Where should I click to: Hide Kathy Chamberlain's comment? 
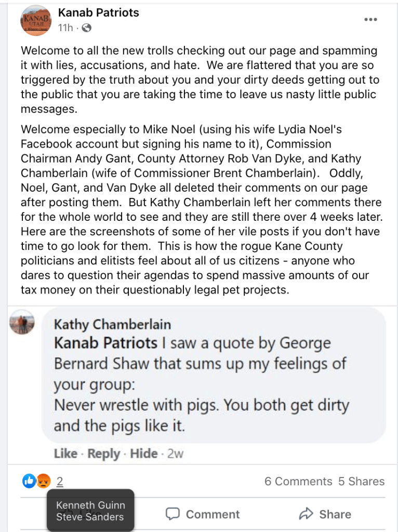coord(143,454)
